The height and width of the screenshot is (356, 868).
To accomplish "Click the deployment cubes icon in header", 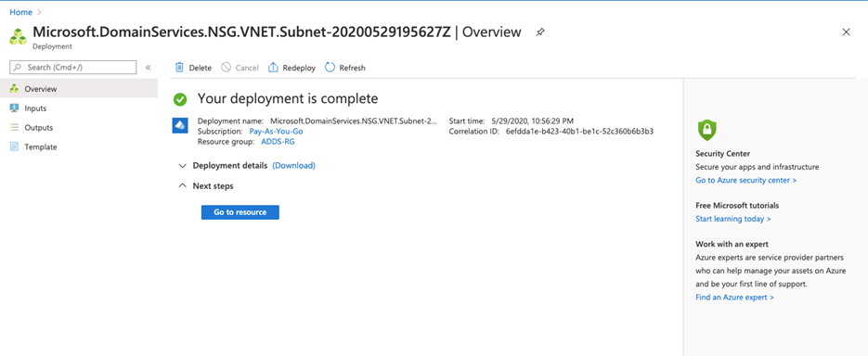I will (18, 37).
